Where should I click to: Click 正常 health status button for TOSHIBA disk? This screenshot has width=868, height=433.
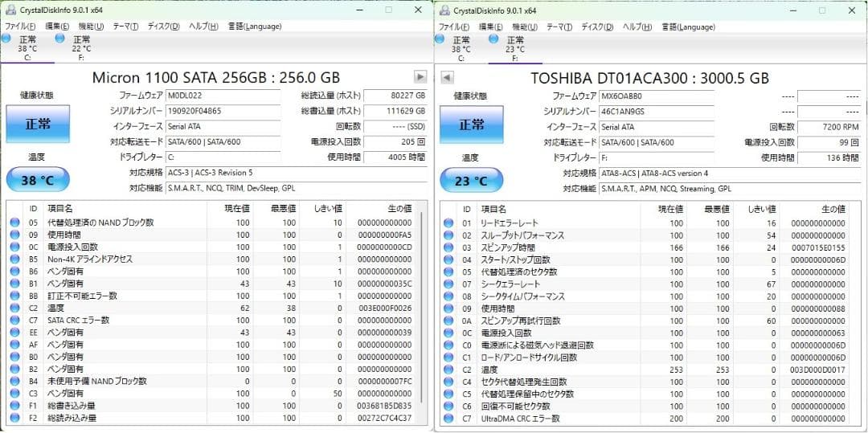click(472, 125)
